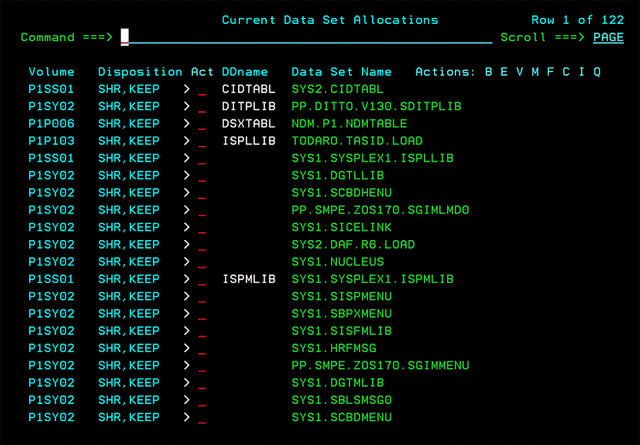Click the > marker on the SYS1.HRFMSG row
Screen dimensions: 640x445
tap(187, 348)
